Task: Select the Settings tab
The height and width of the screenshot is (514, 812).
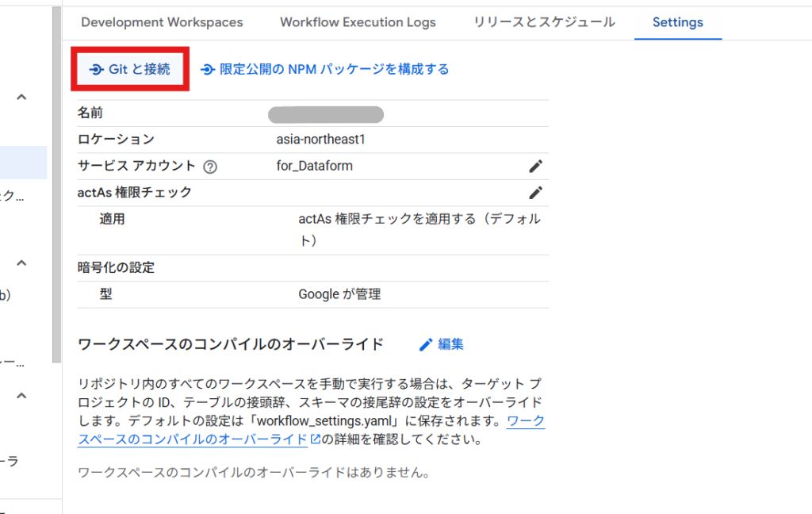Action: point(677,22)
